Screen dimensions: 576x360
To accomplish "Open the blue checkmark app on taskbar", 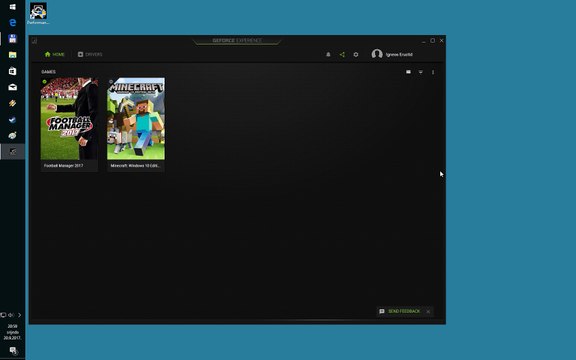I will 12,119.
